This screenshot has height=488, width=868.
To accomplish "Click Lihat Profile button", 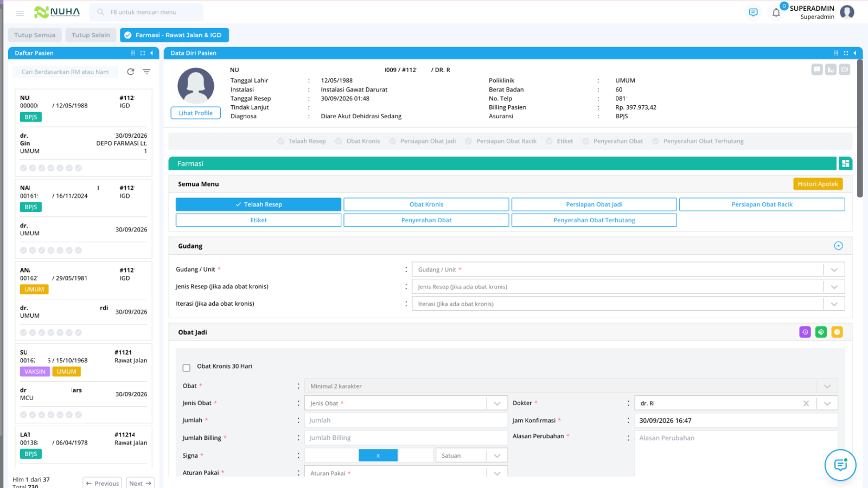I will click(x=196, y=113).
